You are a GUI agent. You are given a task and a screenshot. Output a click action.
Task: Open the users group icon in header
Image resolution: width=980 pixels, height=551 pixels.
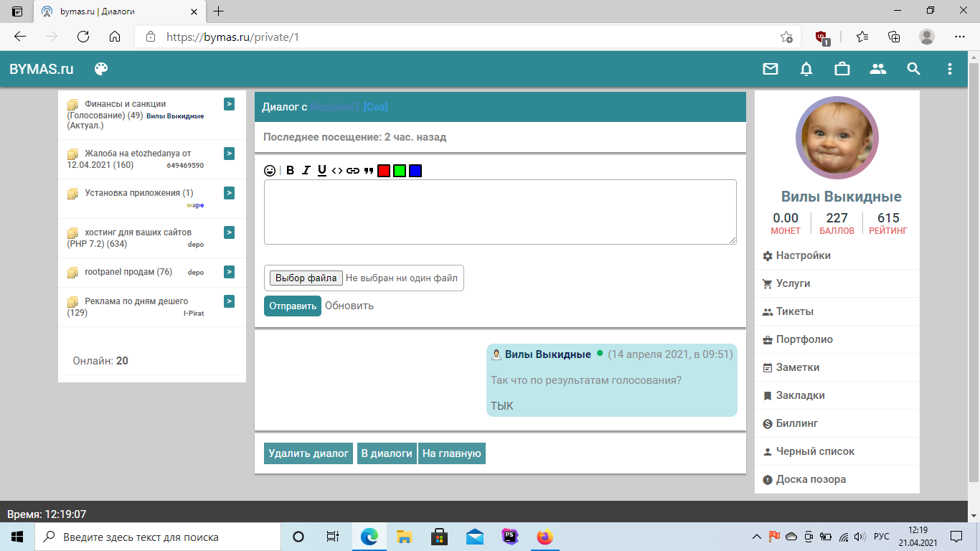[x=878, y=69]
